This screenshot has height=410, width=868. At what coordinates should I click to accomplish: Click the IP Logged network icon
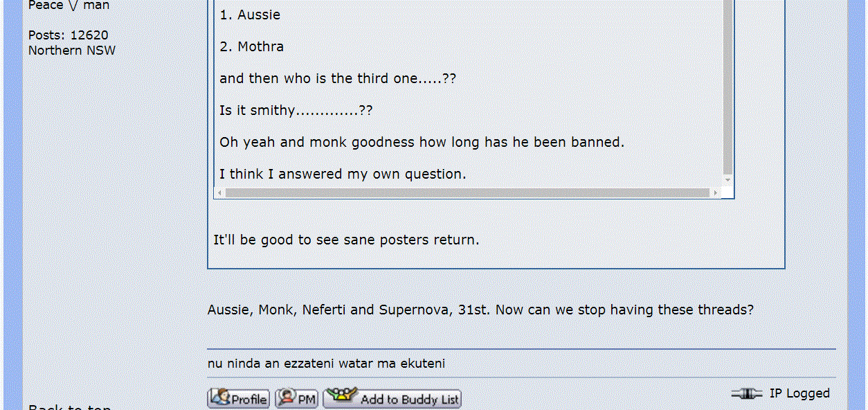[746, 393]
